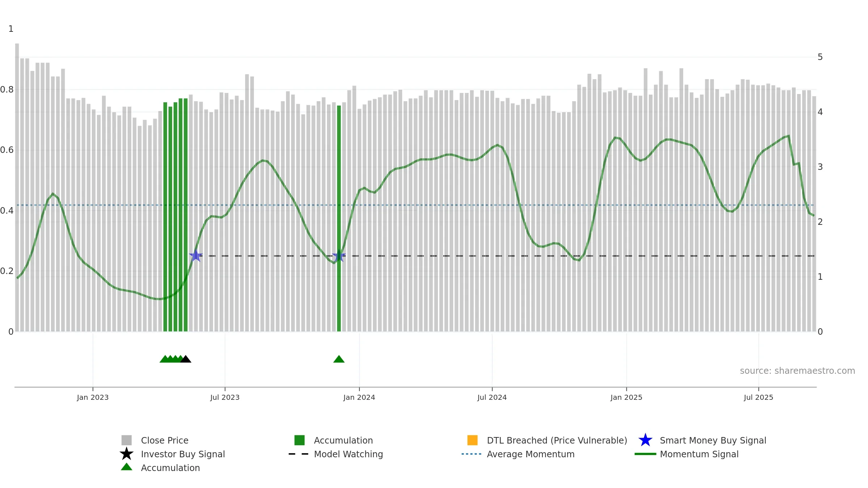Click the green Accumulation triangle in the legend

[x=127, y=467]
